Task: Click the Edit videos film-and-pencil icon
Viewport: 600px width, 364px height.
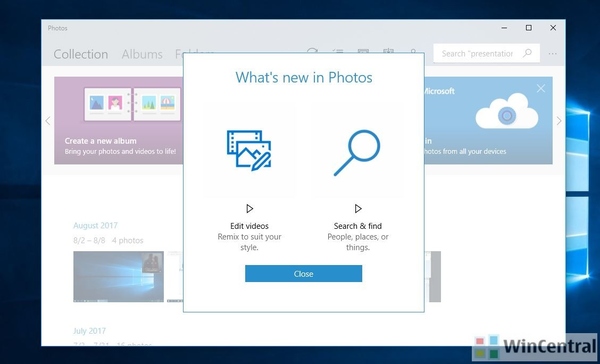Action: [249, 150]
